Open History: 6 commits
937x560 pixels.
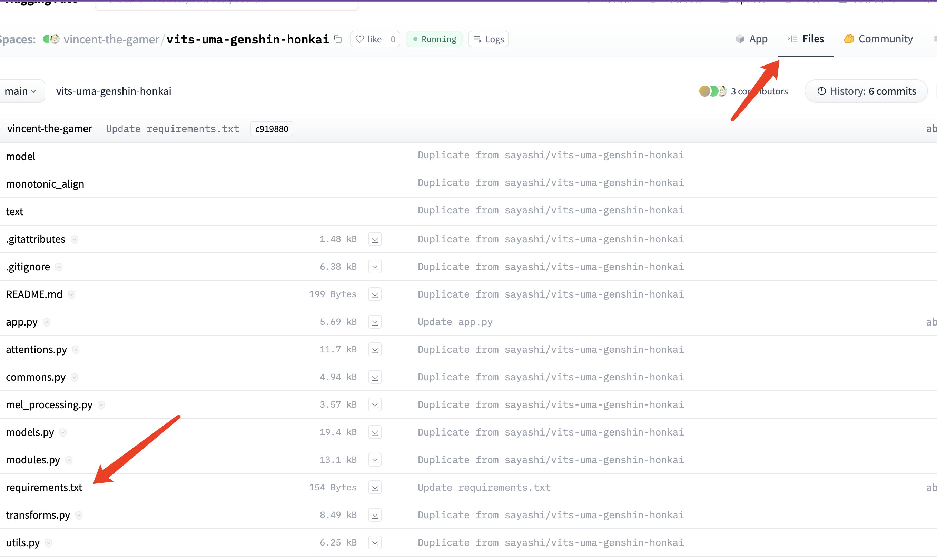(x=866, y=91)
